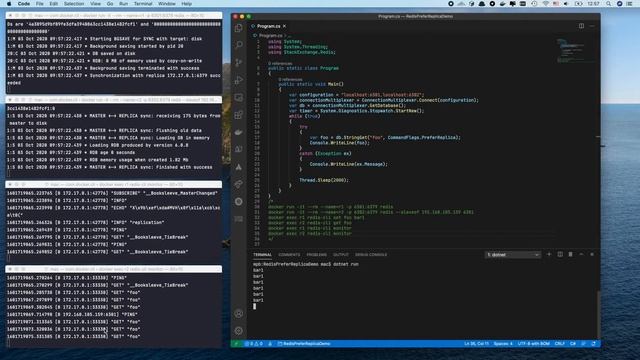Click the line and column indicator
The width and height of the screenshot is (640, 360).
[476, 344]
